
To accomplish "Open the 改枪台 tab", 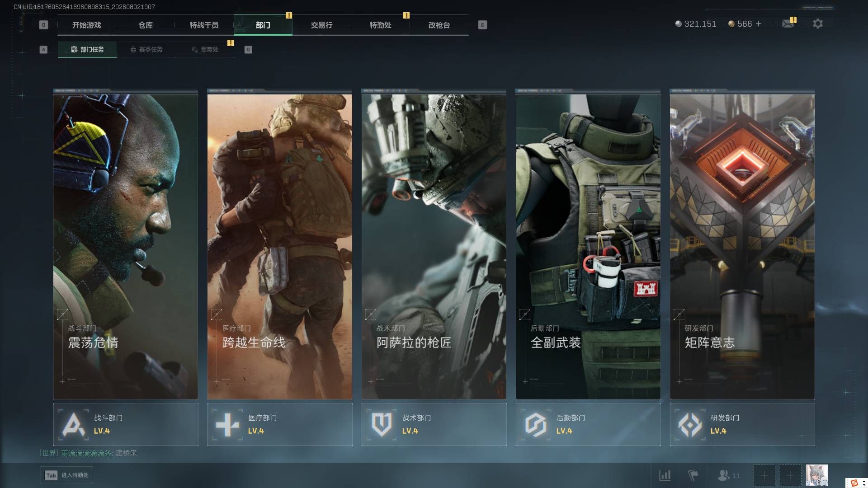I will point(439,25).
